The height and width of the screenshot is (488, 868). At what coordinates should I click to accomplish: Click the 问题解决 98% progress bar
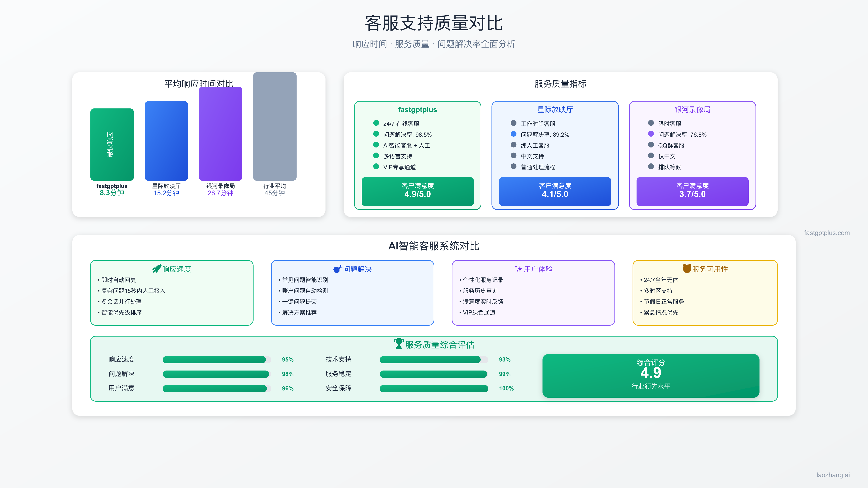tap(217, 374)
